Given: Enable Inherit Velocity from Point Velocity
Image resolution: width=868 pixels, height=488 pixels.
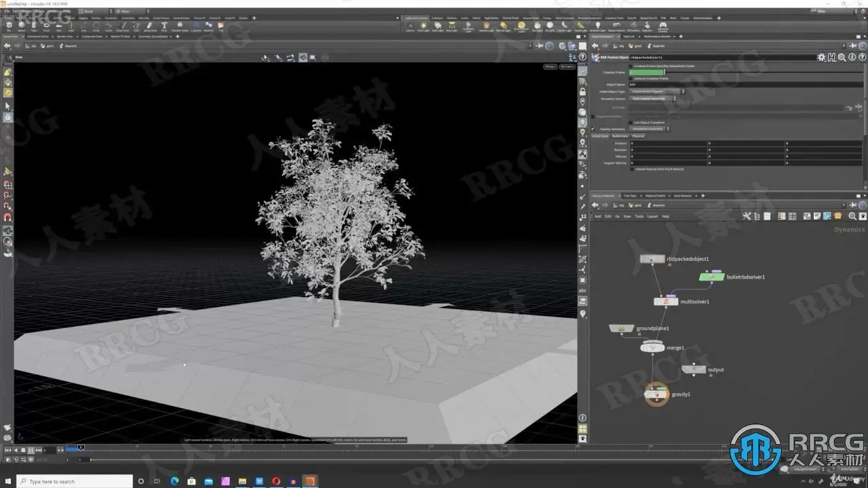Looking at the screenshot, I should tap(631, 169).
